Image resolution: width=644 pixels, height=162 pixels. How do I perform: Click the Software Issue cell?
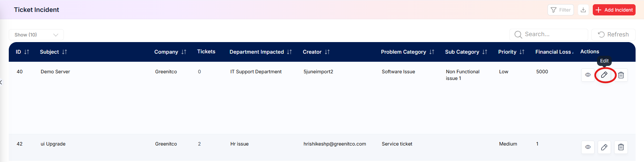point(398,72)
